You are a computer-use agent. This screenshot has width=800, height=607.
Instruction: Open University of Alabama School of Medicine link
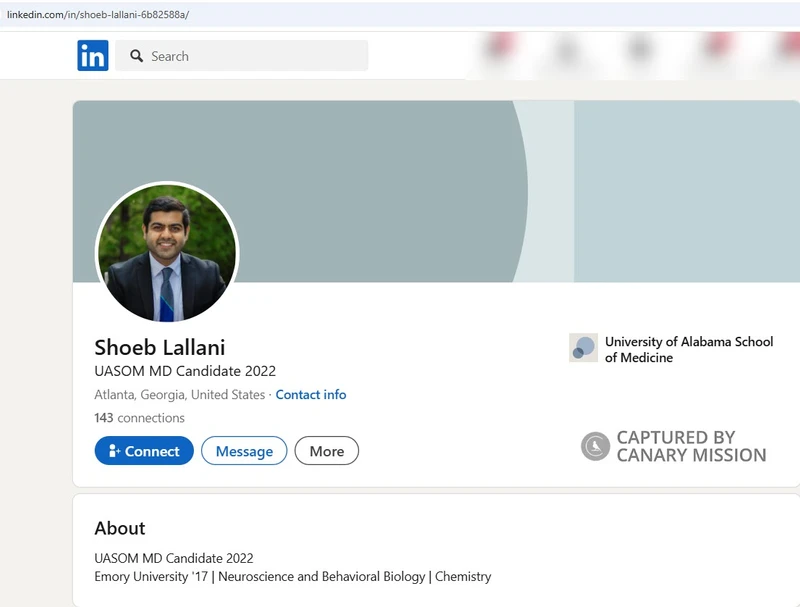689,349
